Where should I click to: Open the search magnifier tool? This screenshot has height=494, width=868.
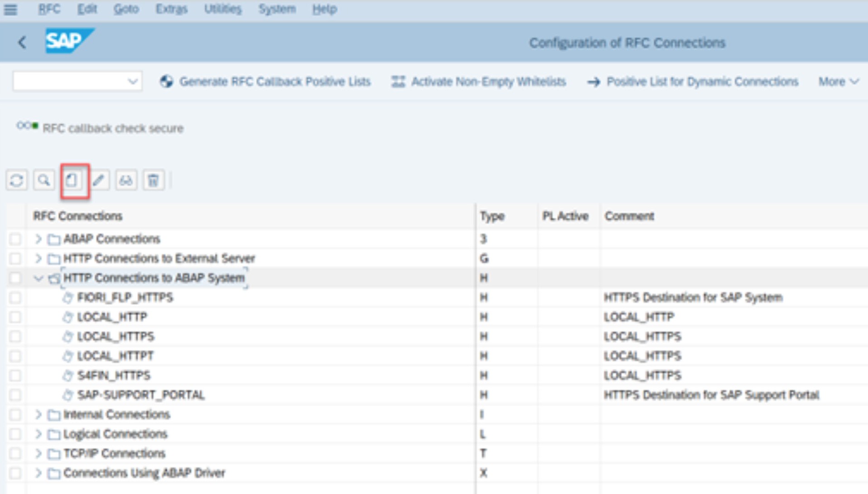click(44, 180)
